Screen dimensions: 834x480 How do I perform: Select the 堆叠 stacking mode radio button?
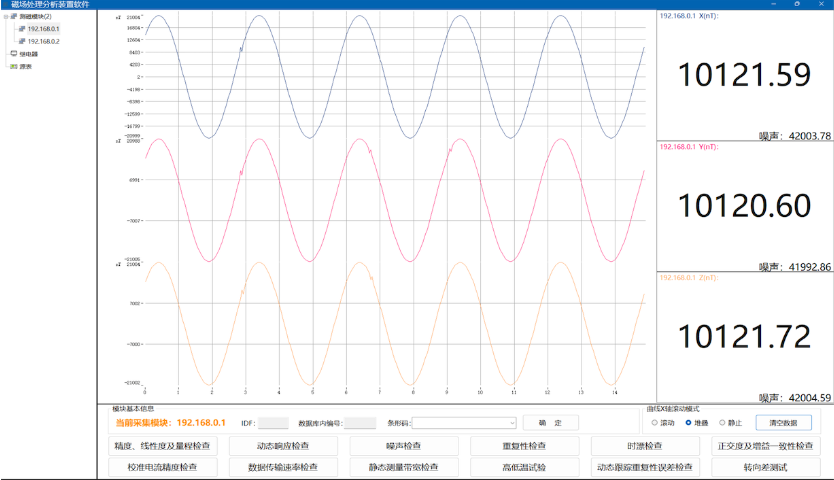pos(687,423)
